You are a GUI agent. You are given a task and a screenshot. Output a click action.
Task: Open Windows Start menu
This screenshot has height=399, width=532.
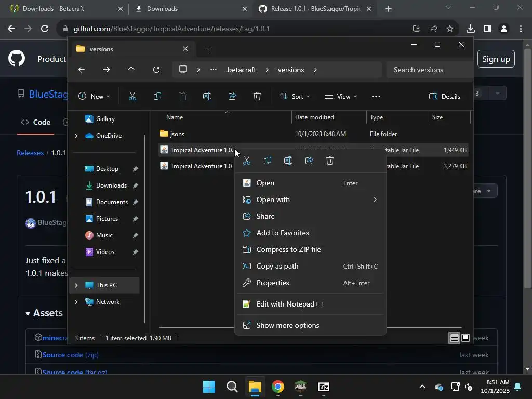[x=209, y=387]
